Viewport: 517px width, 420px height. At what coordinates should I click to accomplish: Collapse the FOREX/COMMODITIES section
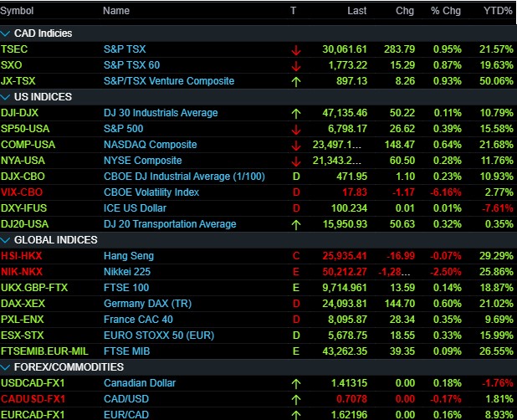pos(7,367)
